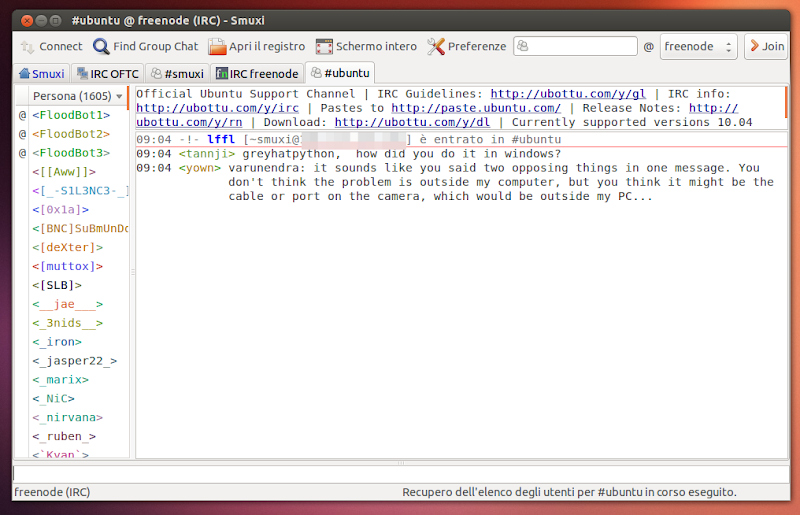Open Preferenze tools icon
800x515 pixels.
[435, 46]
